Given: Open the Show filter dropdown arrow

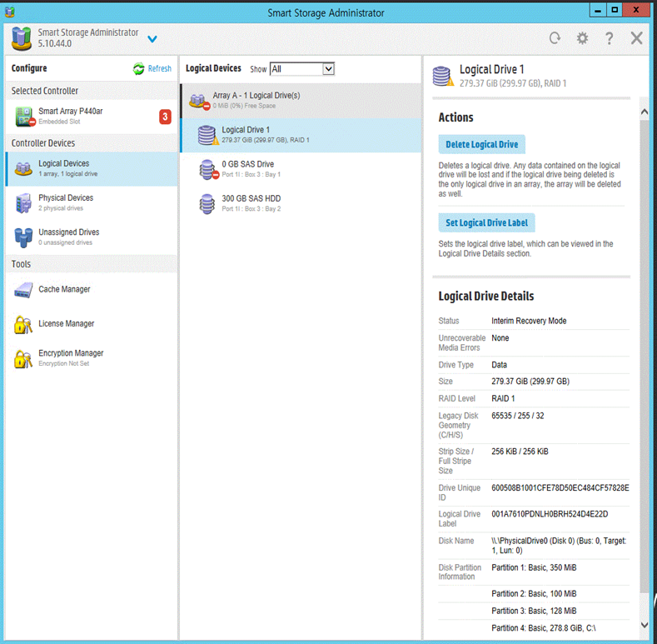Looking at the screenshot, I should (x=328, y=69).
